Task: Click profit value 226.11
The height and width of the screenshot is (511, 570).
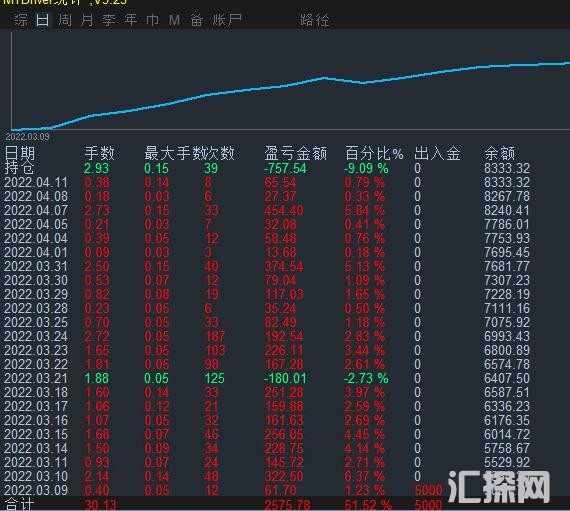Action: coord(284,350)
